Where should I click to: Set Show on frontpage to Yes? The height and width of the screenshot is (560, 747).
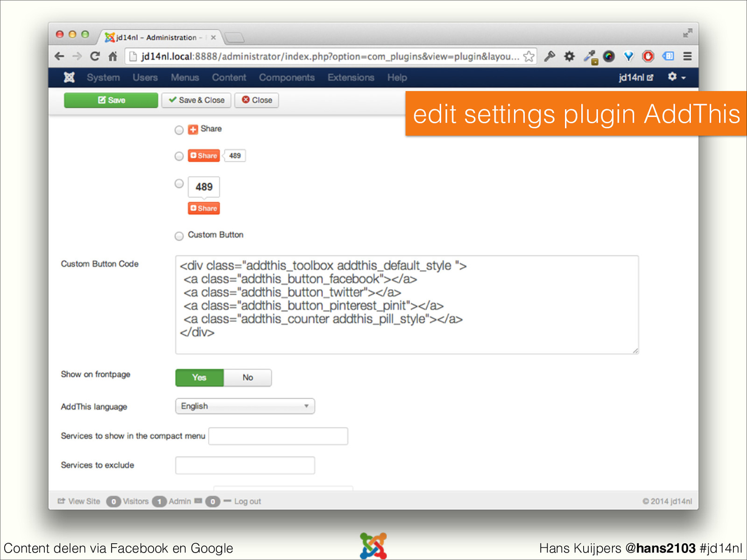tap(199, 378)
